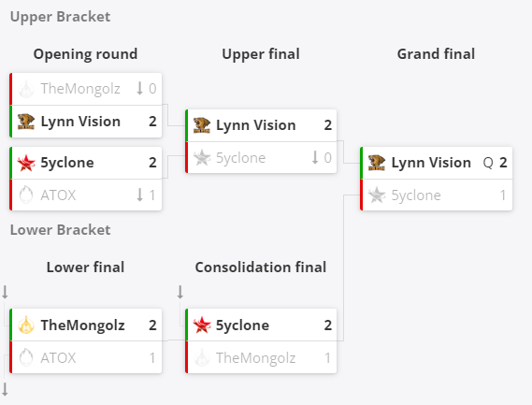Click down arrow beside TheMongolz score 0

pos(139,89)
